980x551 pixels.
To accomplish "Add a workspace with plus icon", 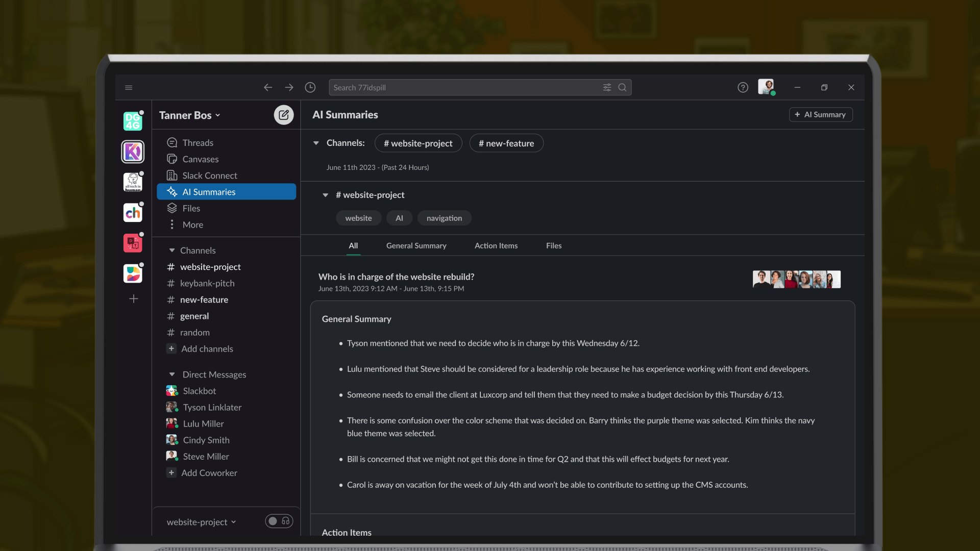I will (134, 299).
